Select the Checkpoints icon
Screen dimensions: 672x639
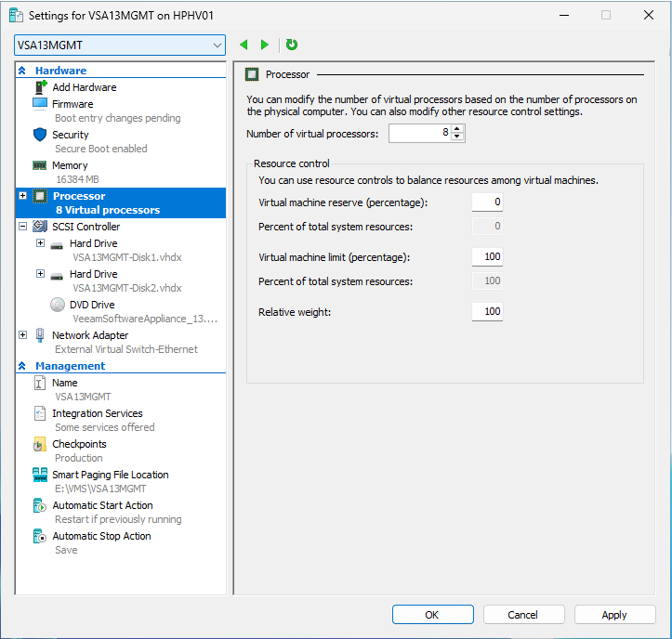click(40, 445)
